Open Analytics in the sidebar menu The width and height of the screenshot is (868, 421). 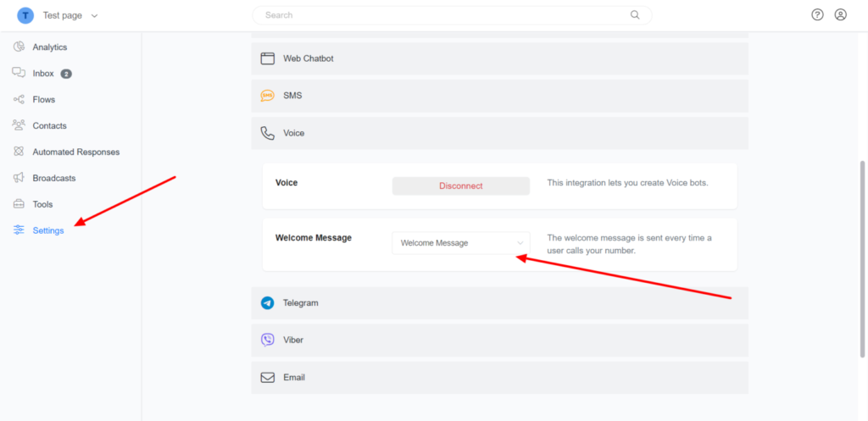point(50,47)
